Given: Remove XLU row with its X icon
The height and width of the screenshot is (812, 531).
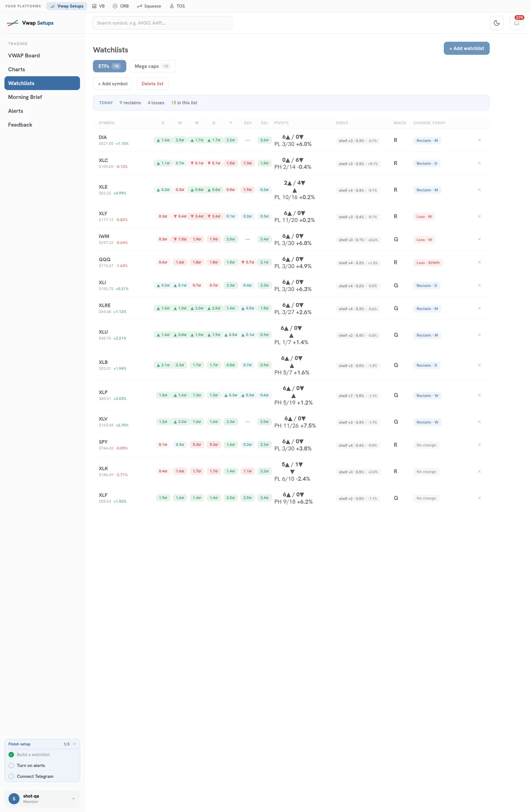Looking at the screenshot, I should tap(479, 335).
